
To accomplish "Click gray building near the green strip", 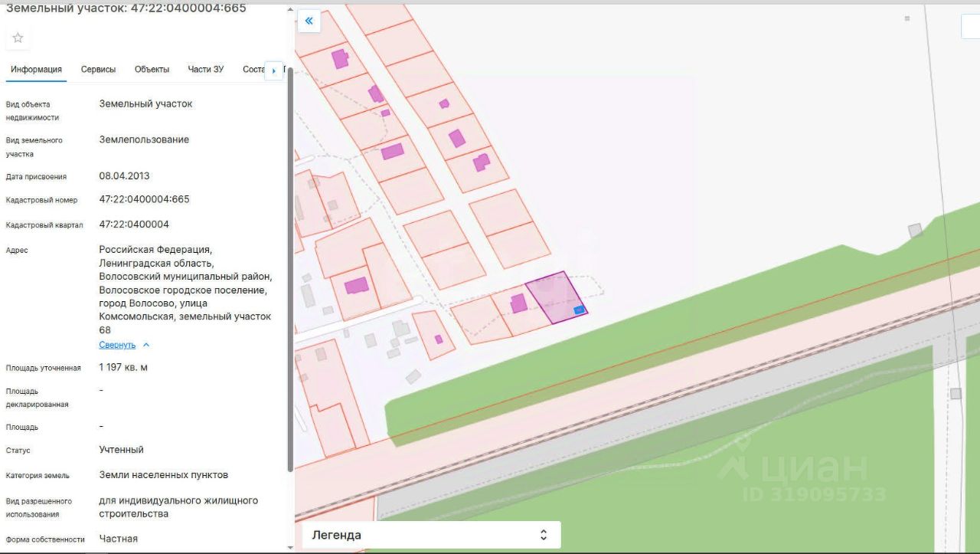I will 915,230.
